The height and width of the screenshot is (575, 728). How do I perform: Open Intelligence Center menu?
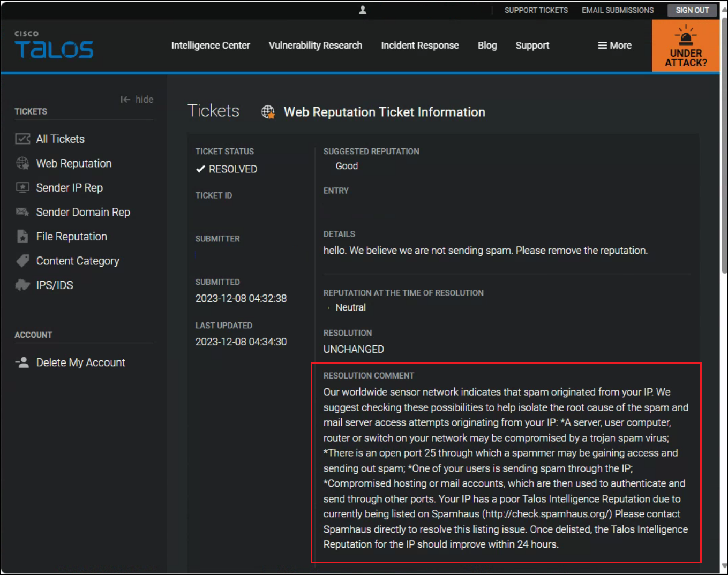(211, 46)
